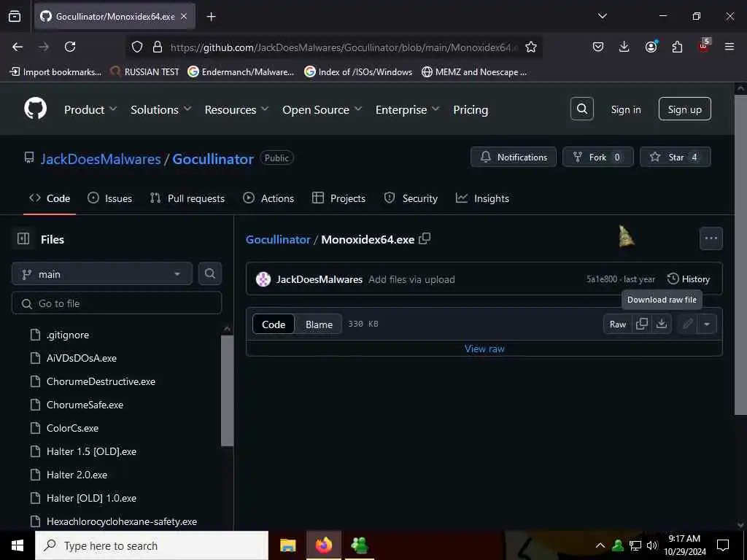Click the edit pencil icon
This screenshot has width=747, height=560.
pos(687,324)
